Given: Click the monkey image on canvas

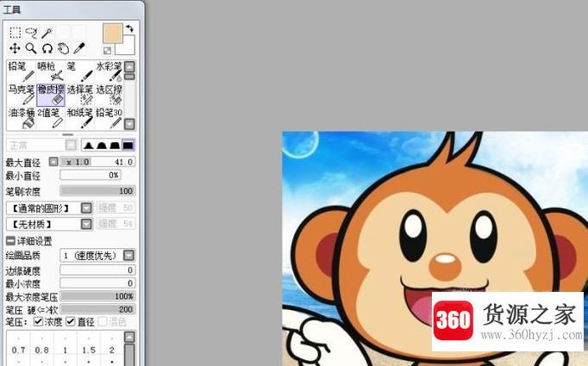Looking at the screenshot, I should coord(435,248).
